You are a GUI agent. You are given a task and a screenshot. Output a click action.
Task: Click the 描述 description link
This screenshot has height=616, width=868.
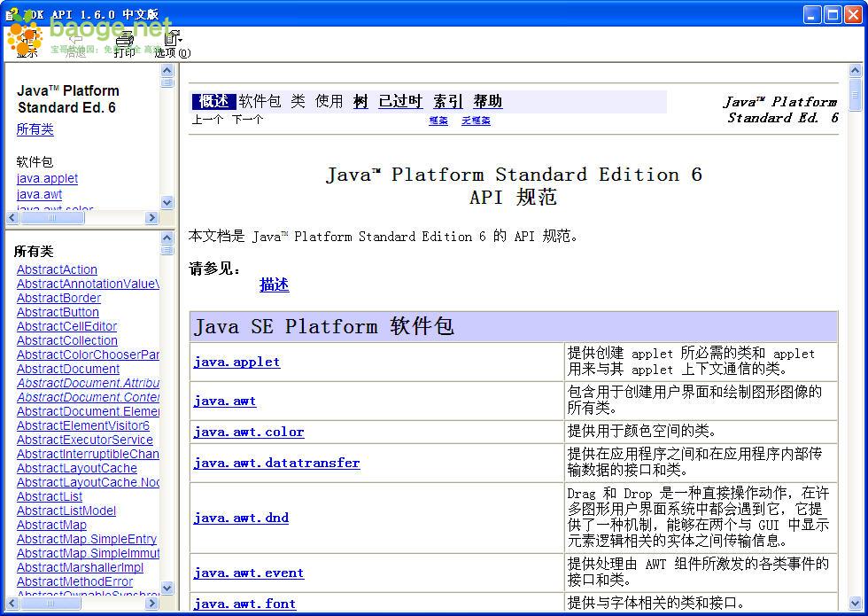point(274,285)
